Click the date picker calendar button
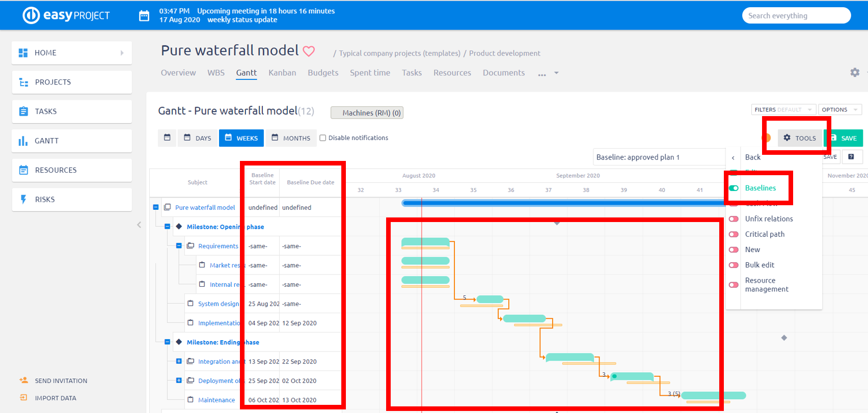This screenshot has width=868, height=413. point(167,137)
